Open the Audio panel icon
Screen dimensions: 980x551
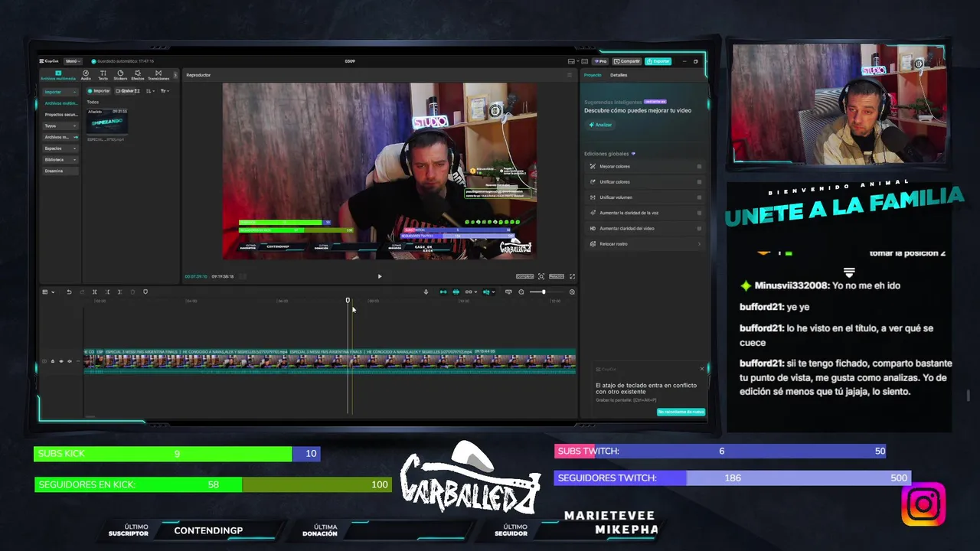coord(86,75)
